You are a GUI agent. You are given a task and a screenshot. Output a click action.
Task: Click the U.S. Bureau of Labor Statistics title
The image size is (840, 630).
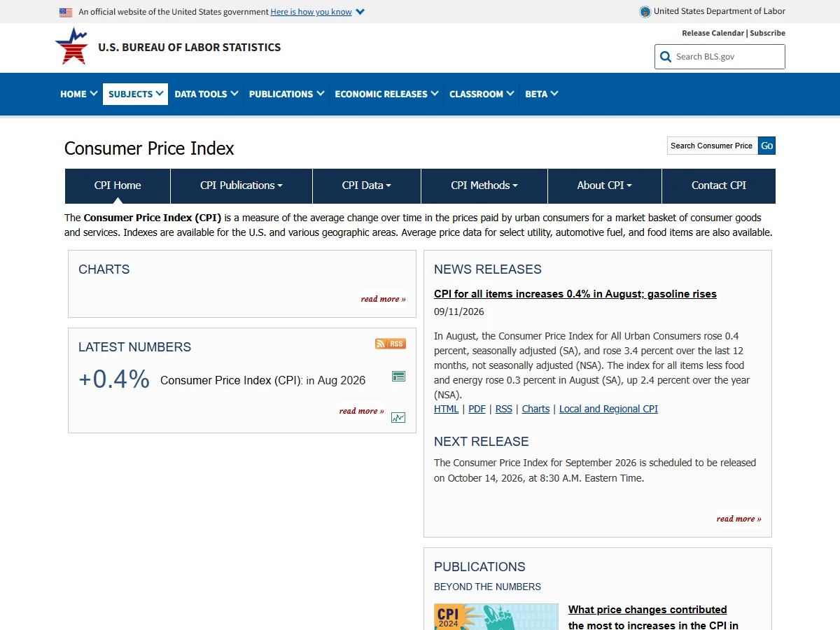(x=189, y=47)
